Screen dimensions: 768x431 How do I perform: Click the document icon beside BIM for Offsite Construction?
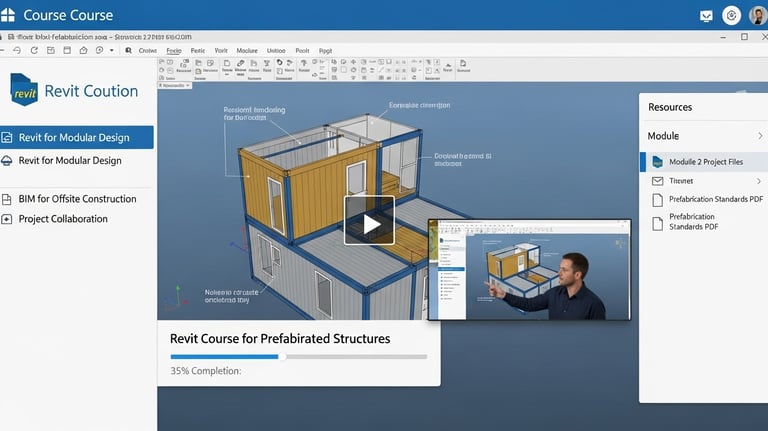click(6, 199)
